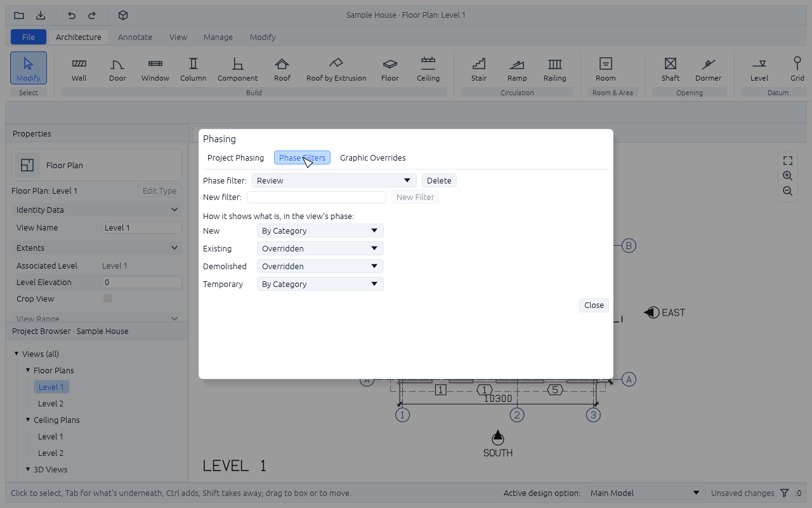Open the Active design option dropdown
Viewport: 812px width, 508px height.
coord(645,493)
